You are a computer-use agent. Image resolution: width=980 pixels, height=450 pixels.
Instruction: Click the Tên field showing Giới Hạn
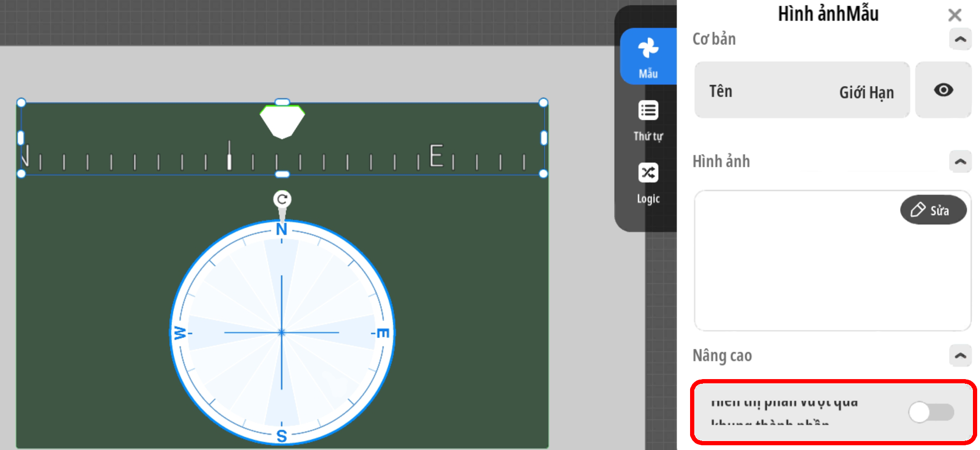[x=802, y=91]
